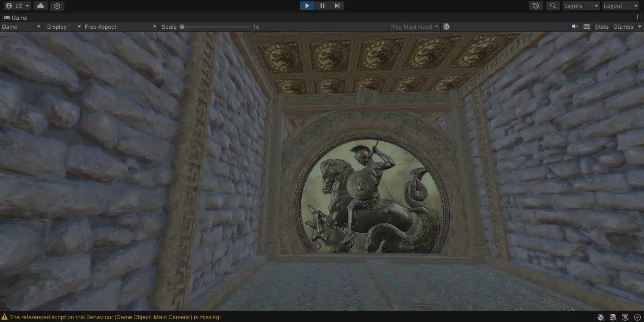Click the auto-generate lighting status icon
This screenshot has height=322, width=644.
click(x=625, y=317)
